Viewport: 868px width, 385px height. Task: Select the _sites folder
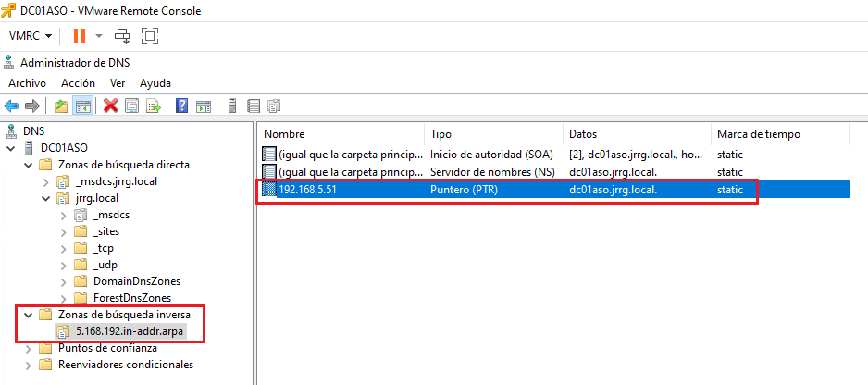tap(106, 231)
